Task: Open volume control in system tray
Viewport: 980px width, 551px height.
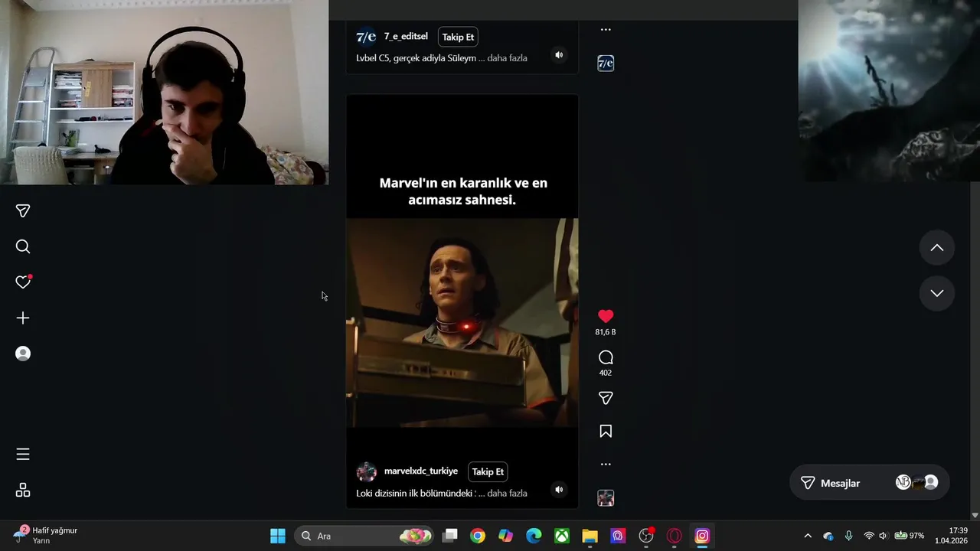Action: coord(883,536)
